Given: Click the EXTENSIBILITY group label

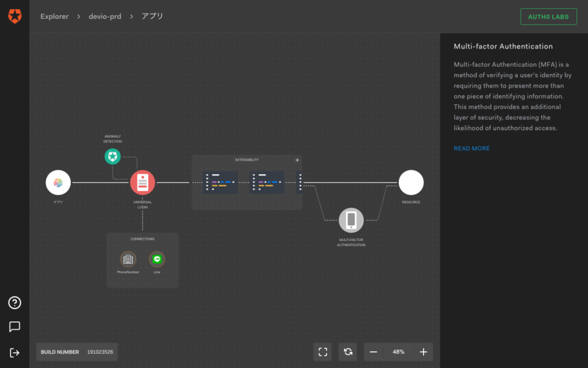Looking at the screenshot, I should (x=247, y=160).
